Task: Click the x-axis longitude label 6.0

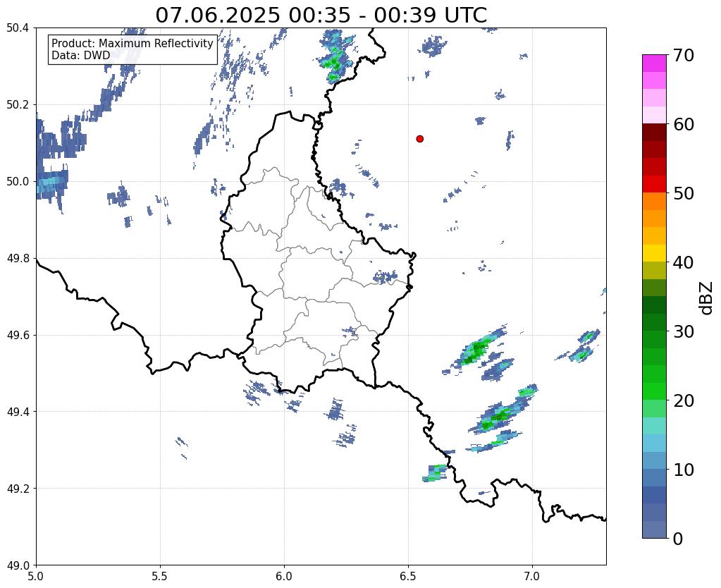Action: tap(284, 576)
